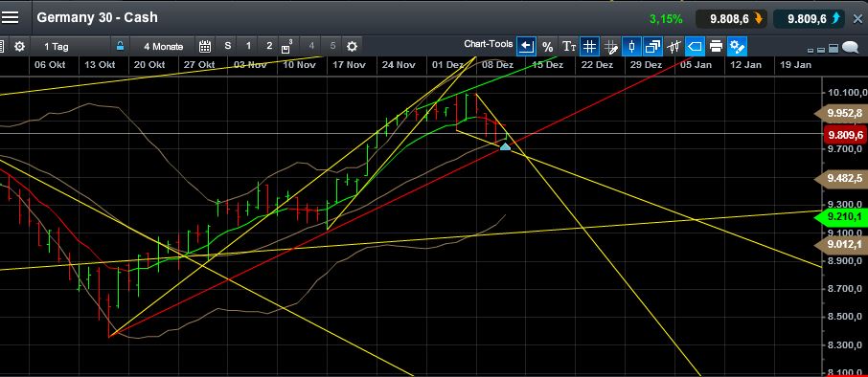Select the 9.012,1 price label

842,244
